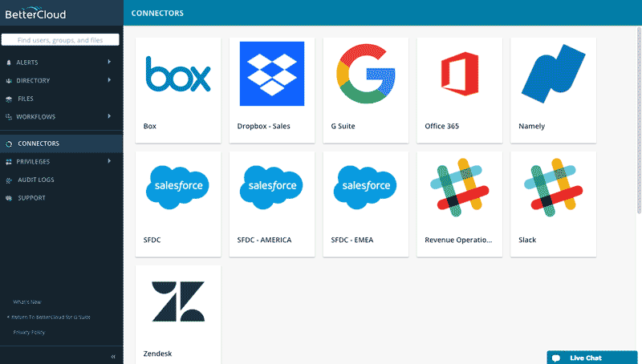Open the SFDC Salesforce cloud logo
This screenshot has height=364, width=642.
(177, 187)
